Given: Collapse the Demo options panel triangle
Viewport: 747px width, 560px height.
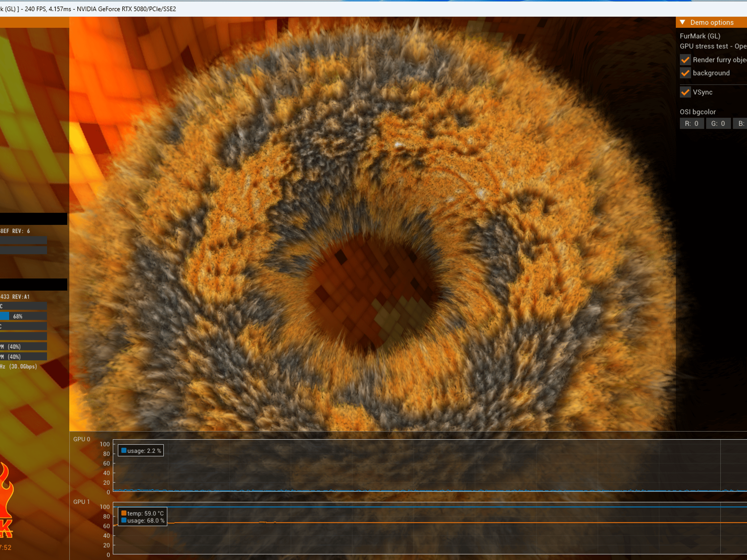Looking at the screenshot, I should pos(682,22).
